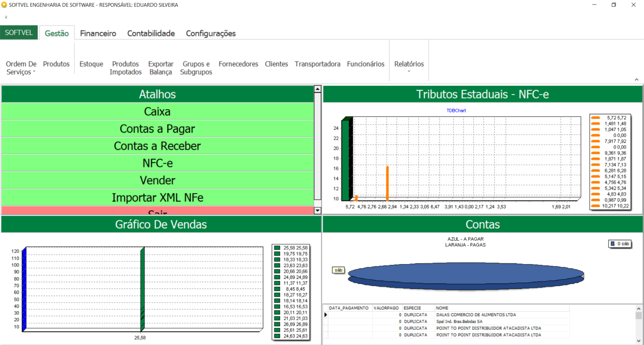Open the Caixa shortcut
Viewport: 644px width, 345px height.
(157, 112)
